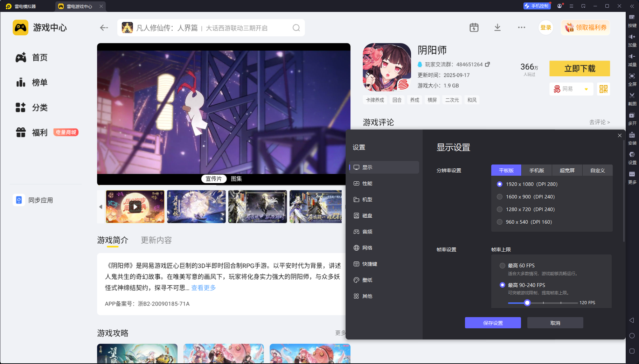Screen dimensions: 639x364
Task: Open the 查看更多 link
Action: point(203,288)
